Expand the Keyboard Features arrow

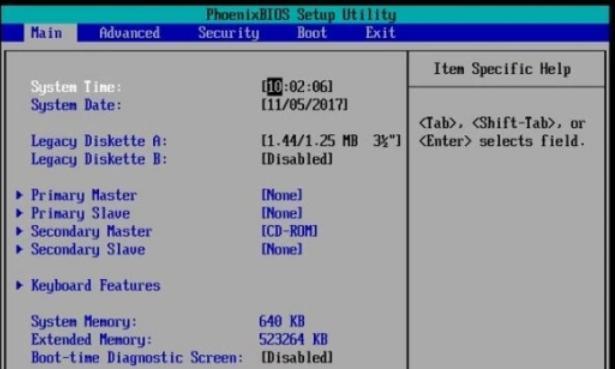[19, 285]
